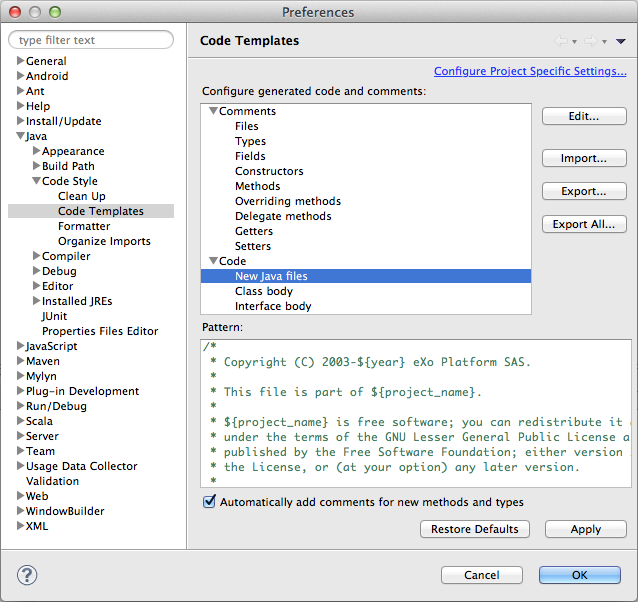Click the Export... button

(584, 191)
